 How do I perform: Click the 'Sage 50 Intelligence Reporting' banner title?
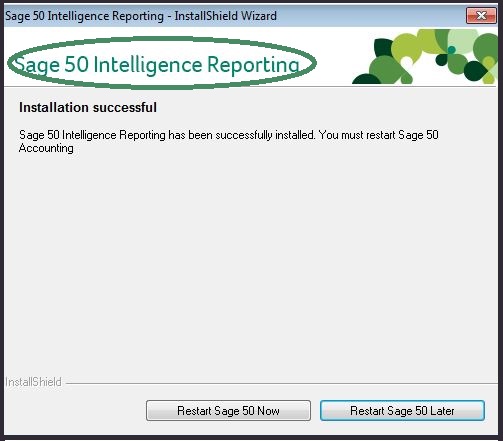pos(157,65)
